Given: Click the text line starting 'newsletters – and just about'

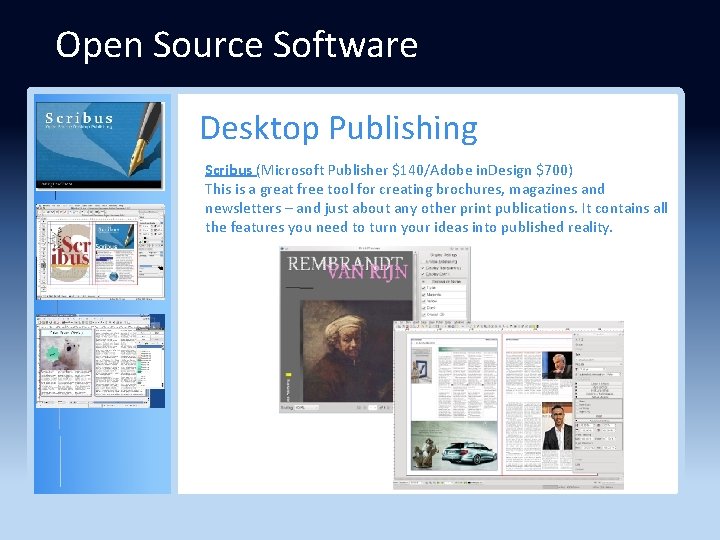Looking at the screenshot, I should [436, 208].
